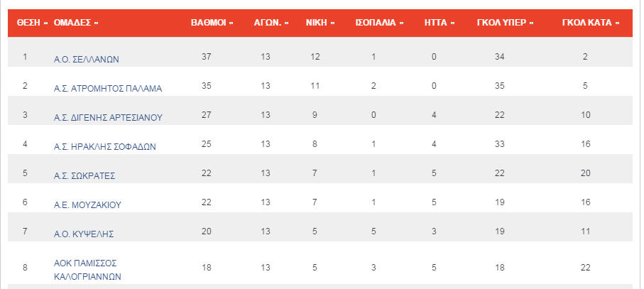Select the Α.Σ. ΗΡΑΚΛΗΣ ΣΟΦΑΔΩΝ link
Image resolution: width=644 pixels, height=289 pixels.
coord(105,147)
